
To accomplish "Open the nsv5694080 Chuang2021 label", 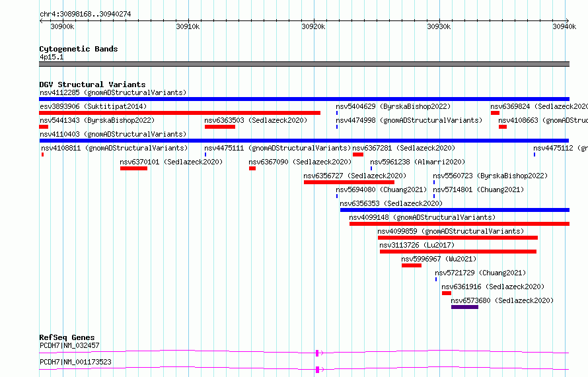I will [381, 189].
